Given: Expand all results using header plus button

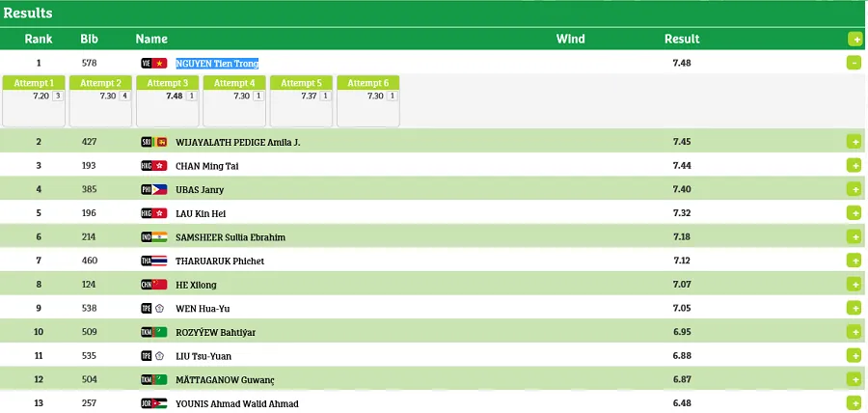Looking at the screenshot, I should click(x=854, y=40).
